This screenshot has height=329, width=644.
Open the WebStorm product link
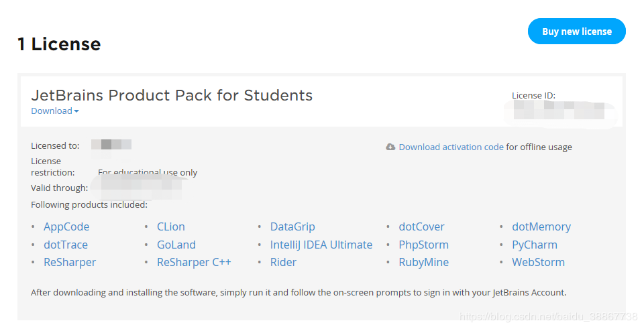(538, 263)
